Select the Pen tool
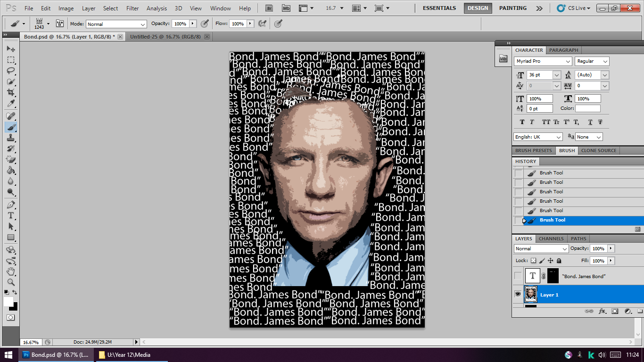644x362 pixels. coord(11,205)
